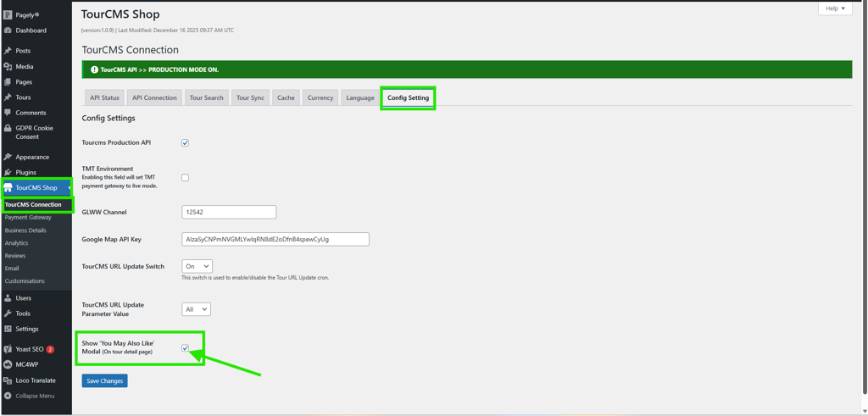
Task: Click the Yoast SEO notification badge
Action: click(x=50, y=350)
